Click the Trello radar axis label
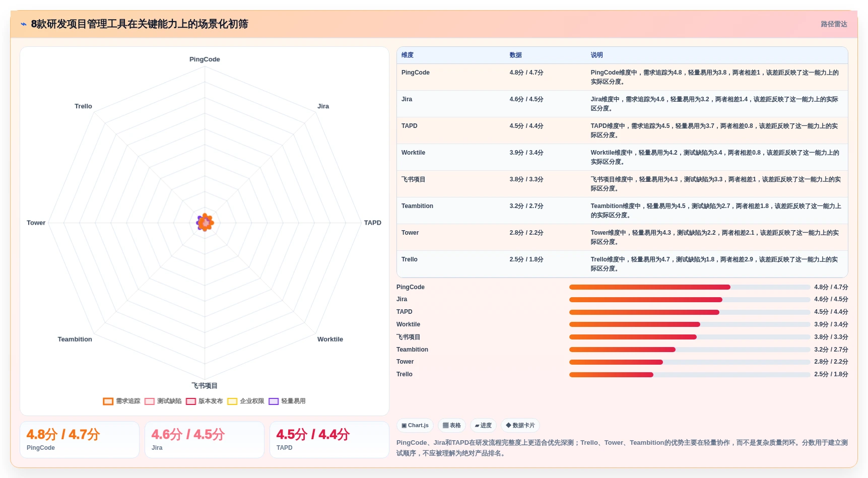Image resolution: width=868 pixels, height=478 pixels. click(x=83, y=106)
